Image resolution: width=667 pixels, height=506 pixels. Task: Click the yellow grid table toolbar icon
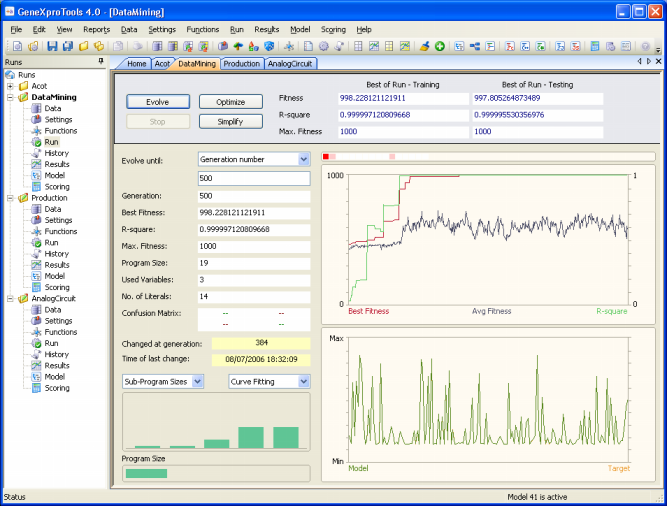(389, 46)
